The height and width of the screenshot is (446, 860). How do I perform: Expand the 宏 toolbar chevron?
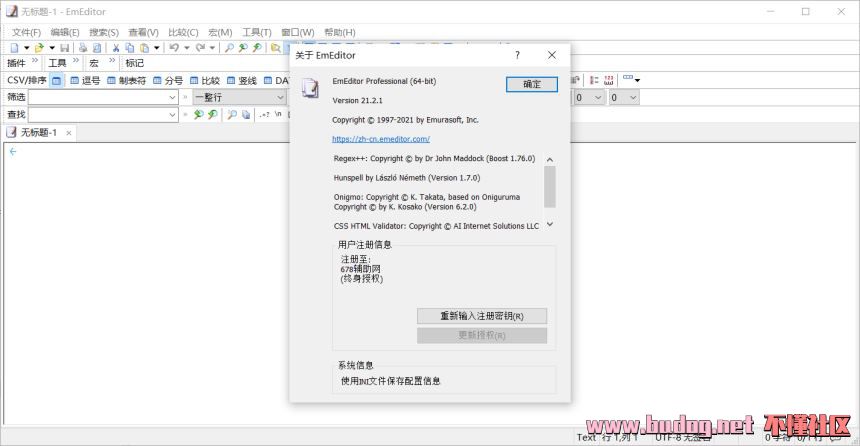click(x=112, y=60)
